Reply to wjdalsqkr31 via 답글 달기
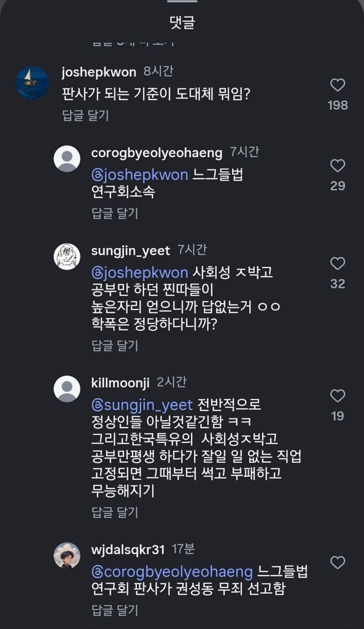Viewport: 364px width, 629px height. 115,610
